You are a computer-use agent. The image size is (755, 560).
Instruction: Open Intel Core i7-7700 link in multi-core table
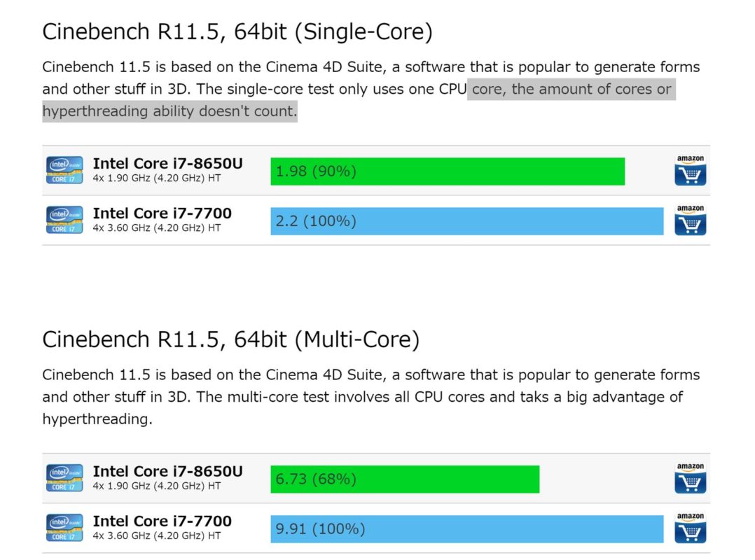(162, 521)
